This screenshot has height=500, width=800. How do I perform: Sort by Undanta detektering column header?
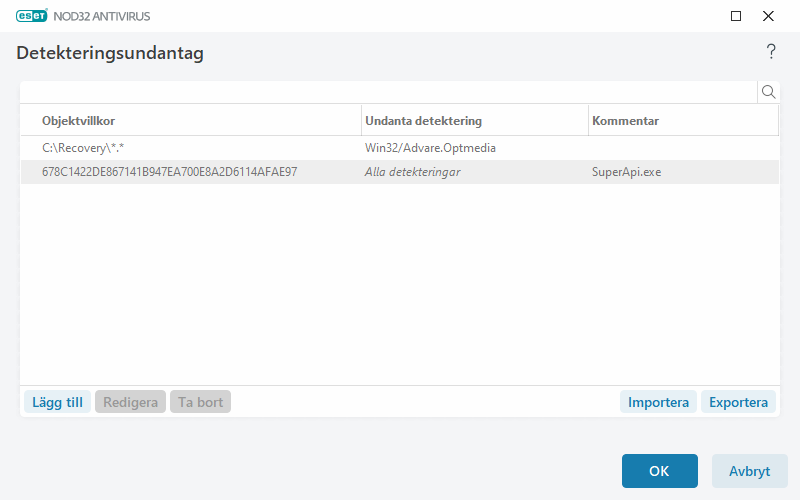[x=474, y=121]
